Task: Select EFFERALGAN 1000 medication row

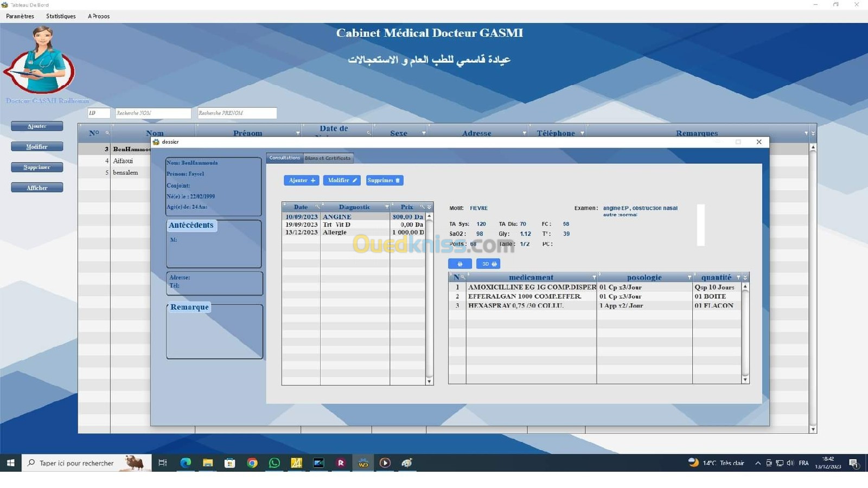Action: click(595, 297)
